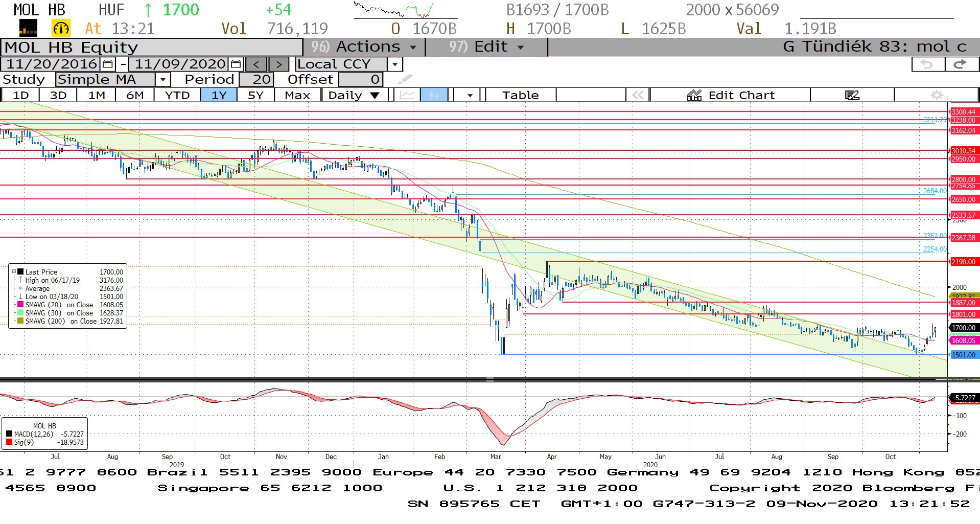
Task: Click the 1887.00 support axis label
Action: click(964, 303)
